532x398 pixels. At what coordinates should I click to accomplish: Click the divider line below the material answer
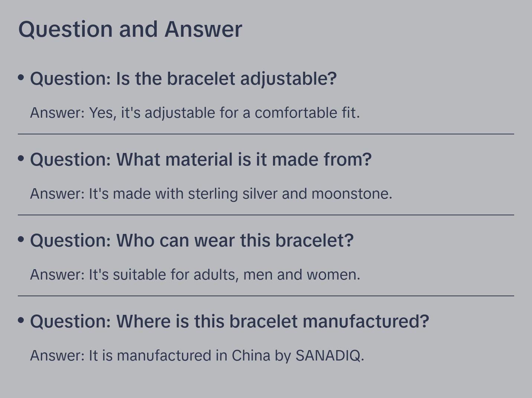tap(266, 215)
